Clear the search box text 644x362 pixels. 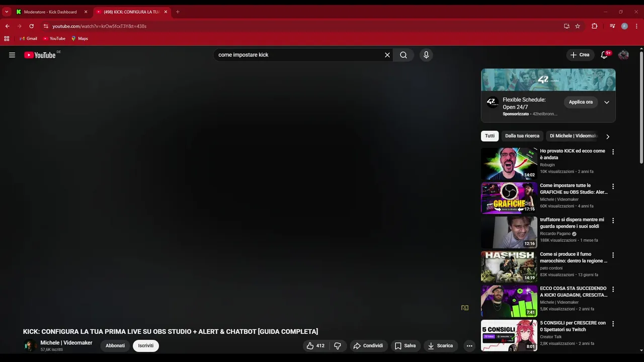(387, 55)
